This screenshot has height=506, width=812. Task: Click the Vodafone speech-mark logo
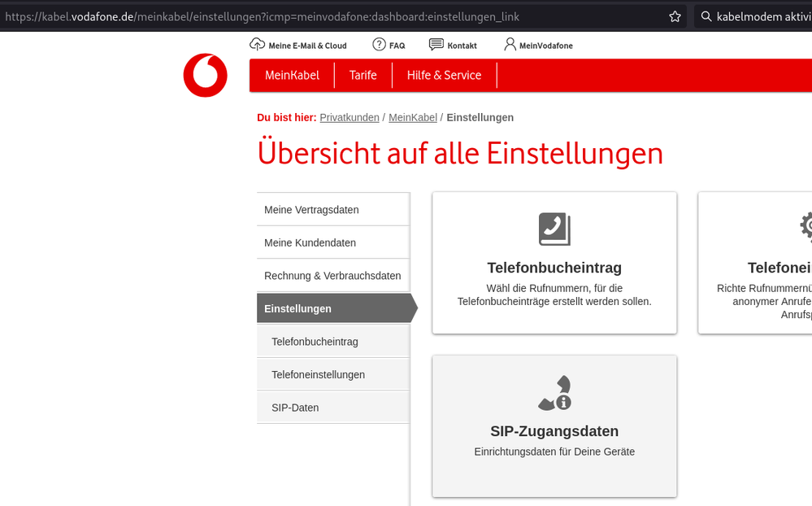pos(204,75)
